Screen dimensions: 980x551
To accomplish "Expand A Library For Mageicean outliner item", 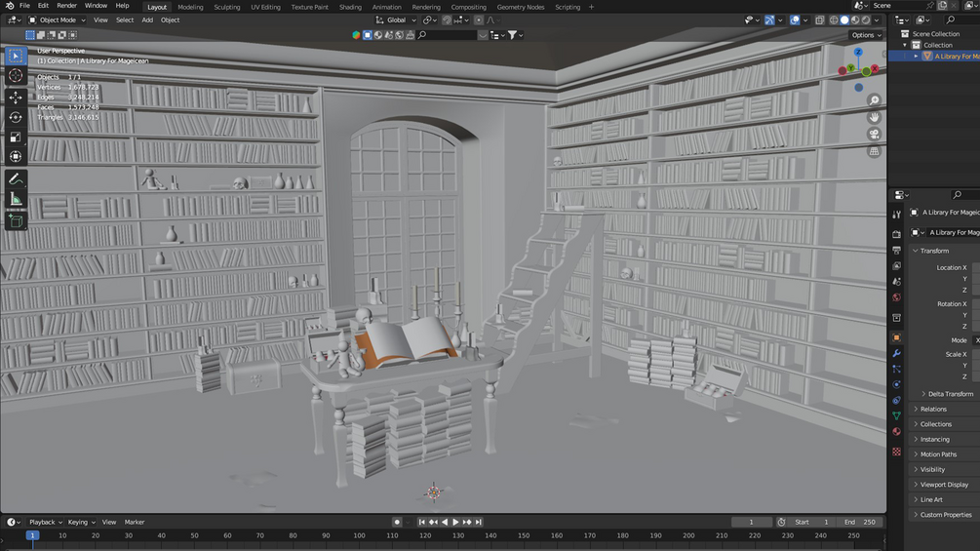I will click(x=917, y=57).
